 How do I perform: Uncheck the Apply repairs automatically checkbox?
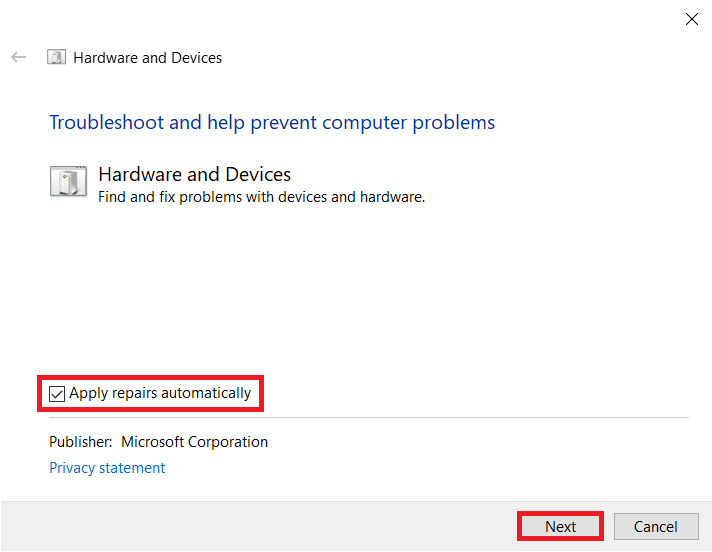[57, 394]
